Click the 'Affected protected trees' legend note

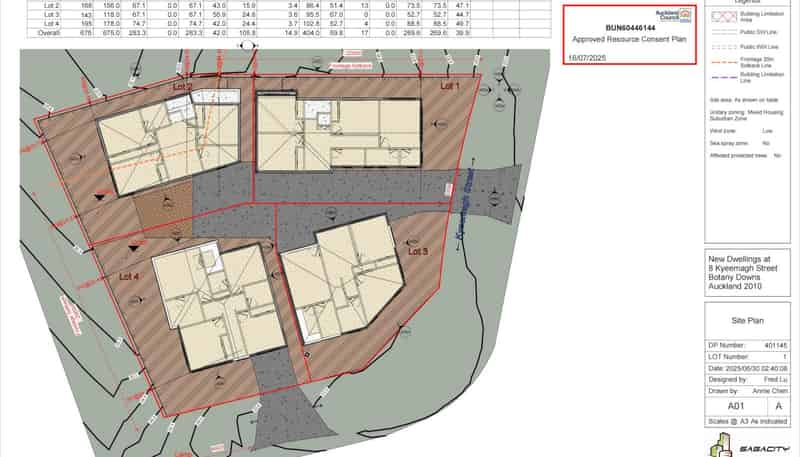pyautogui.click(x=745, y=156)
